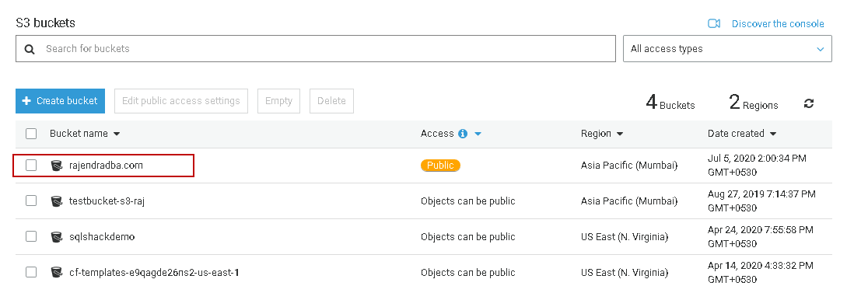Click the plus icon on Create bucket

[26, 101]
